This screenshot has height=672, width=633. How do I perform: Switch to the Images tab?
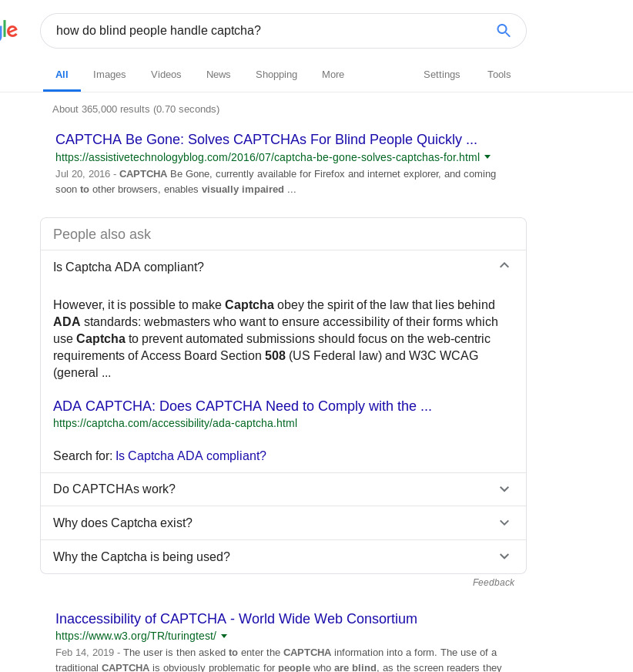109,75
